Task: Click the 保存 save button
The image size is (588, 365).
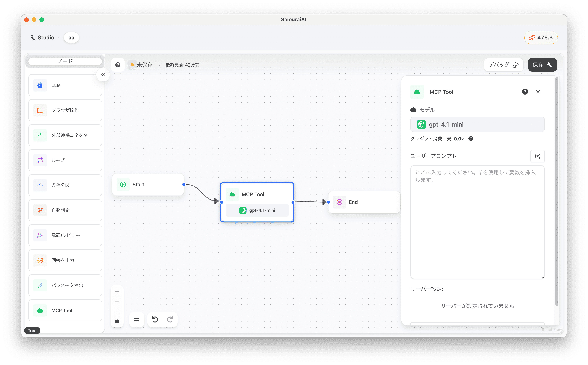Action: [542, 65]
